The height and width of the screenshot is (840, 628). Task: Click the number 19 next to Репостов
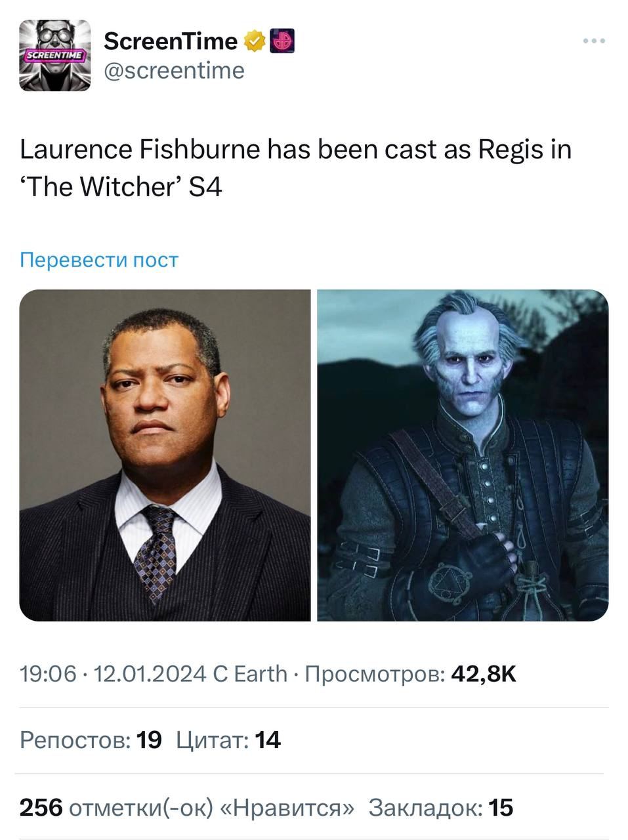click(x=149, y=740)
